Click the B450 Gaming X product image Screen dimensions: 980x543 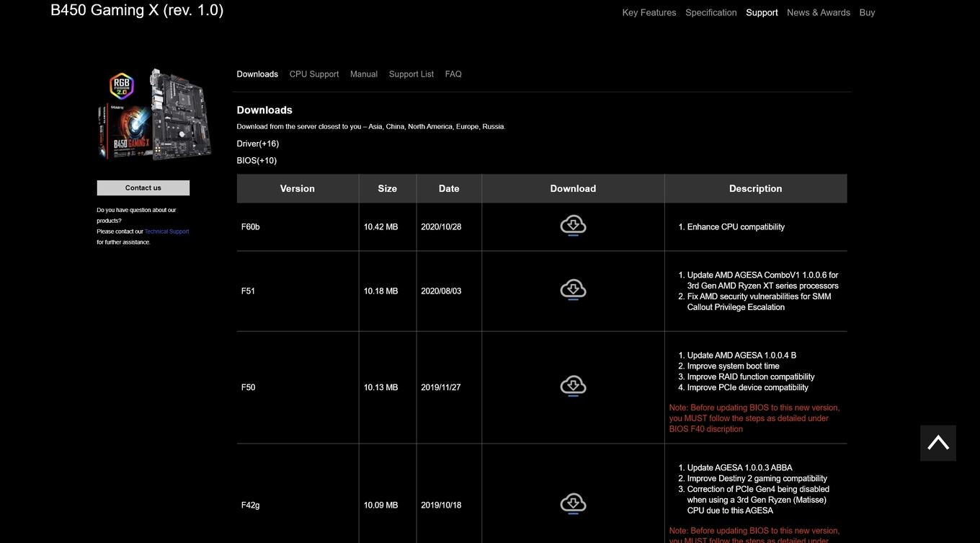point(155,114)
